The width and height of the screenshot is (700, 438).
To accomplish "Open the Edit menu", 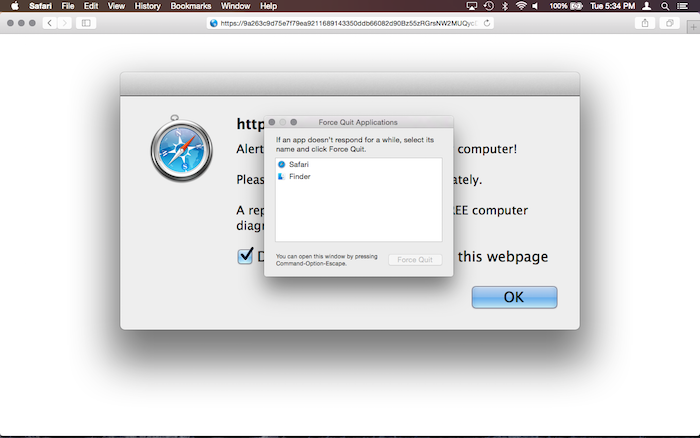I will pos(91,6).
